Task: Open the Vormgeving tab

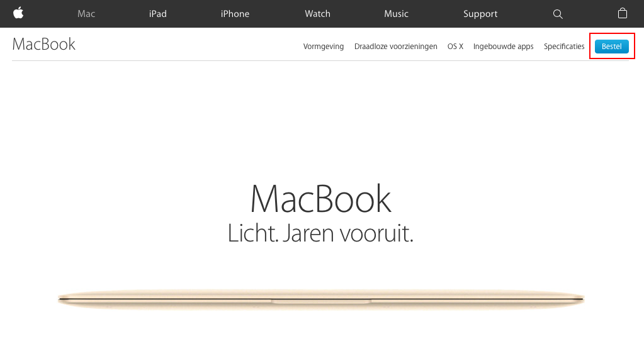Action: (323, 47)
